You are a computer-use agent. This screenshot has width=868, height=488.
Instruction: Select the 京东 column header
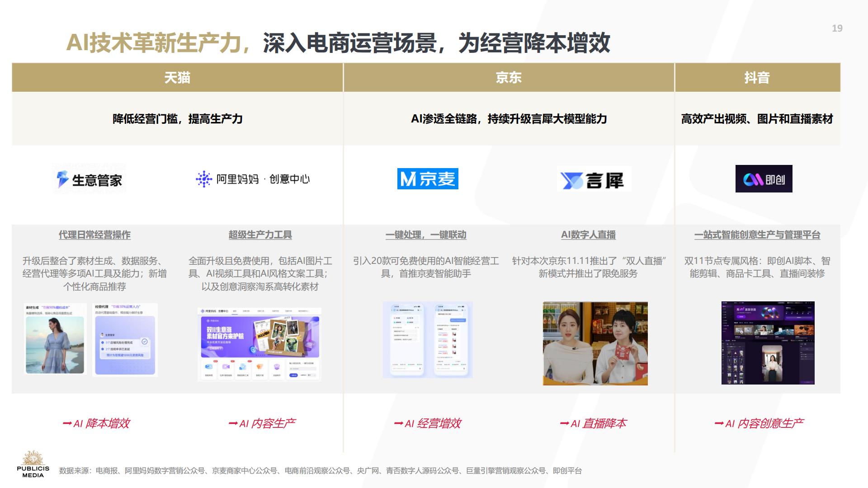(509, 77)
